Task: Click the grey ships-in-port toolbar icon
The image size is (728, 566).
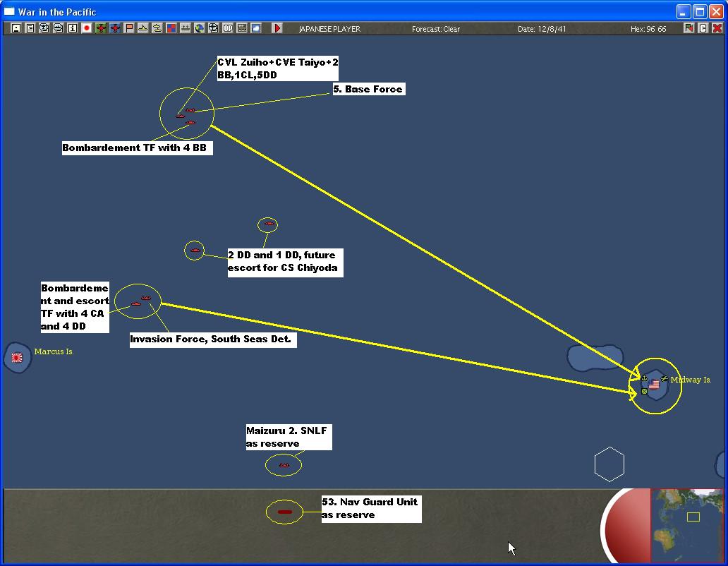Action: pos(186,28)
